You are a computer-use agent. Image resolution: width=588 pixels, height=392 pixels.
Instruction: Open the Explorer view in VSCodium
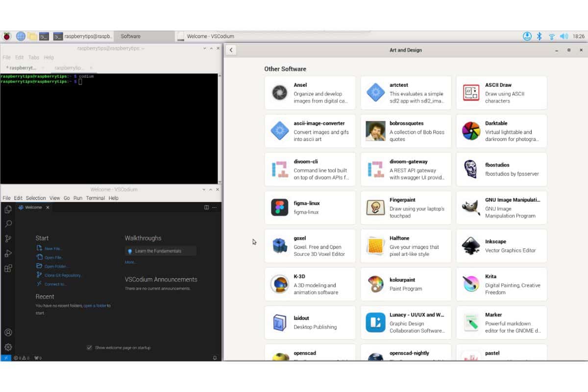(x=7, y=209)
